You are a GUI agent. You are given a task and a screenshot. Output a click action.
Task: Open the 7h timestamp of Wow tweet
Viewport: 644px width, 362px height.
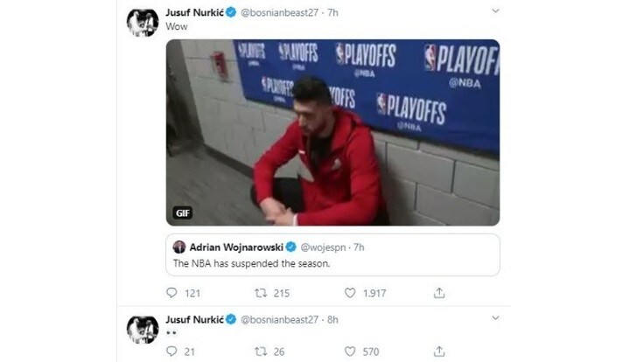point(332,13)
